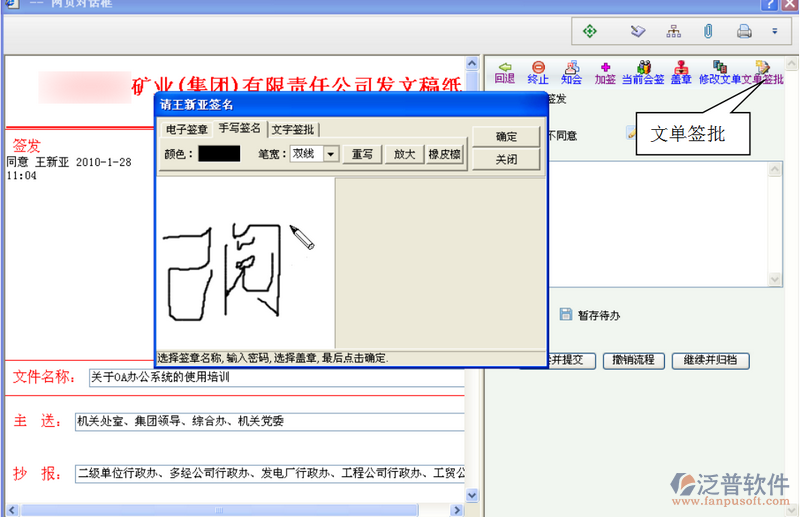Open the top toolbar overflow arrow
The width and height of the screenshot is (800, 517).
[774, 31]
